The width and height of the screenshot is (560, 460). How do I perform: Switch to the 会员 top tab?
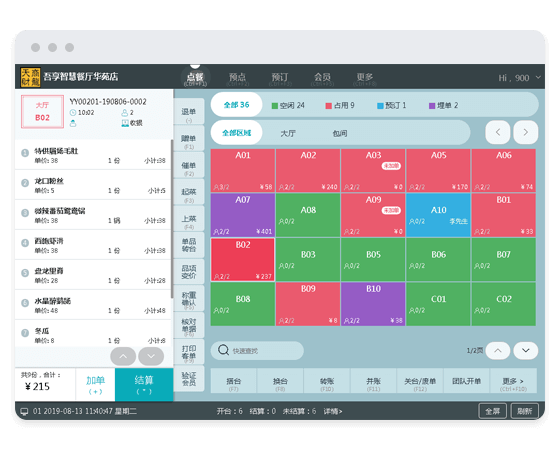[x=322, y=78]
